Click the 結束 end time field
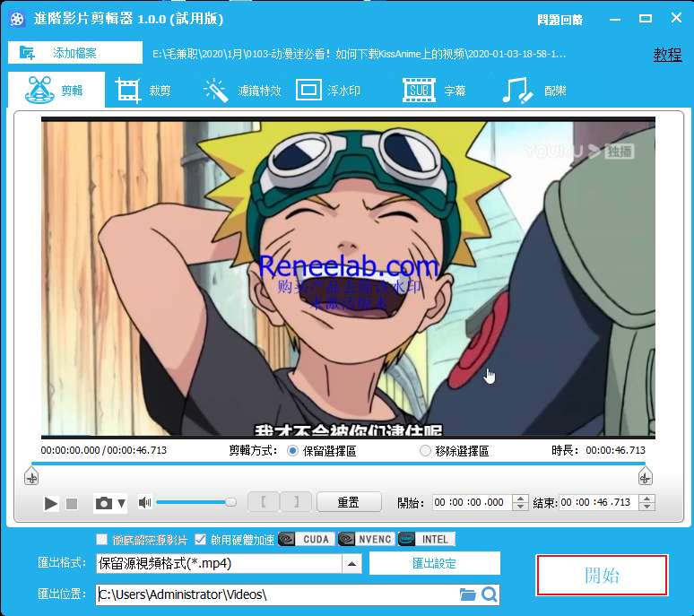 pos(599,502)
